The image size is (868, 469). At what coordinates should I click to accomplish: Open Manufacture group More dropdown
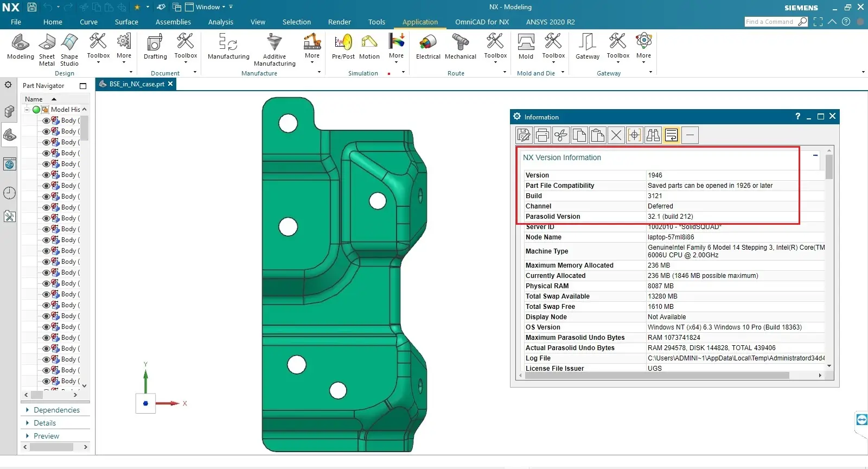click(x=312, y=48)
